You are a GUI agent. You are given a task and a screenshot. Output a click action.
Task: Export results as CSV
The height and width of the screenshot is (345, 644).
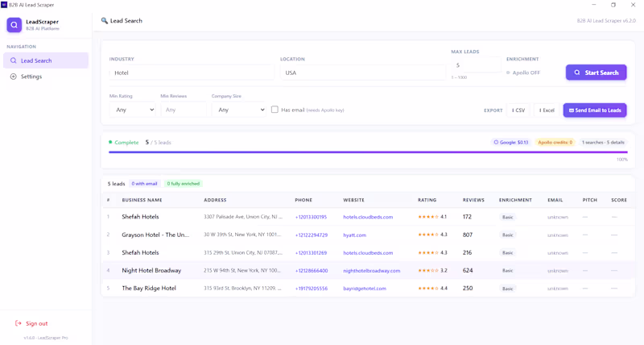pos(518,110)
